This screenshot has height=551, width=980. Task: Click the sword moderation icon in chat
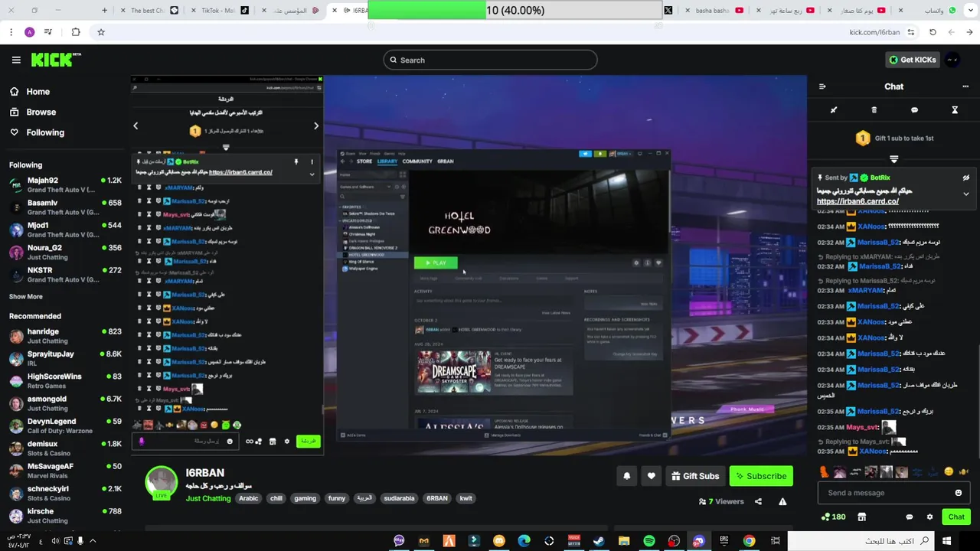coord(834,110)
